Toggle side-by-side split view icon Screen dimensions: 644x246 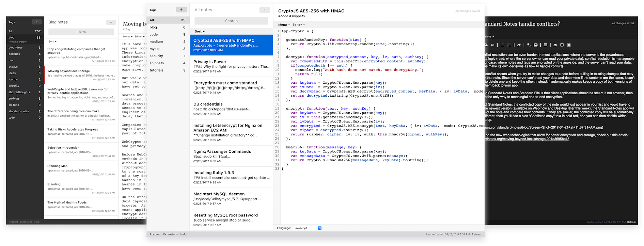562,45
